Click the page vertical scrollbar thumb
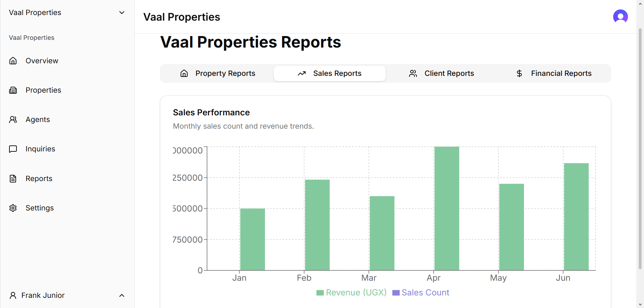 [x=640, y=149]
